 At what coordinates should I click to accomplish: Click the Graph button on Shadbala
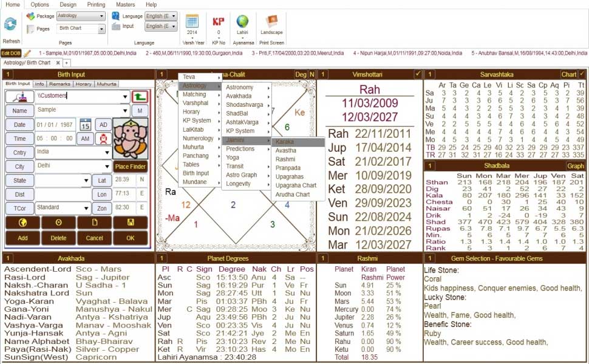pos(576,166)
